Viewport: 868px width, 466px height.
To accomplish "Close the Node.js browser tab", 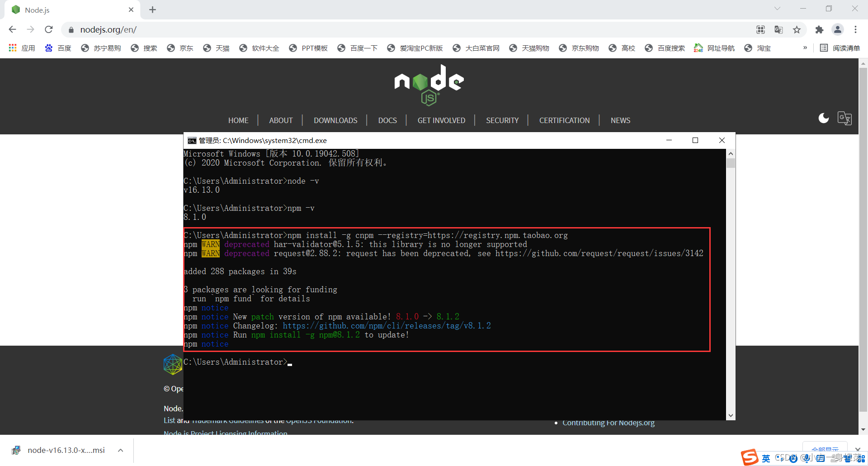I will point(131,10).
